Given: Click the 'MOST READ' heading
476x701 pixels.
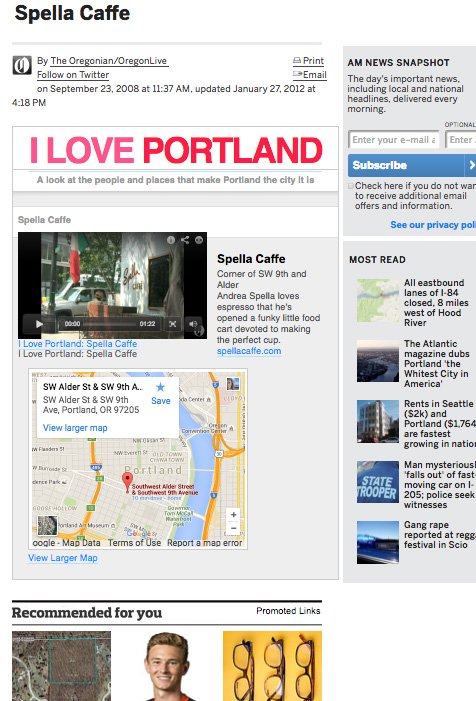Looking at the screenshot, I should point(377,260).
